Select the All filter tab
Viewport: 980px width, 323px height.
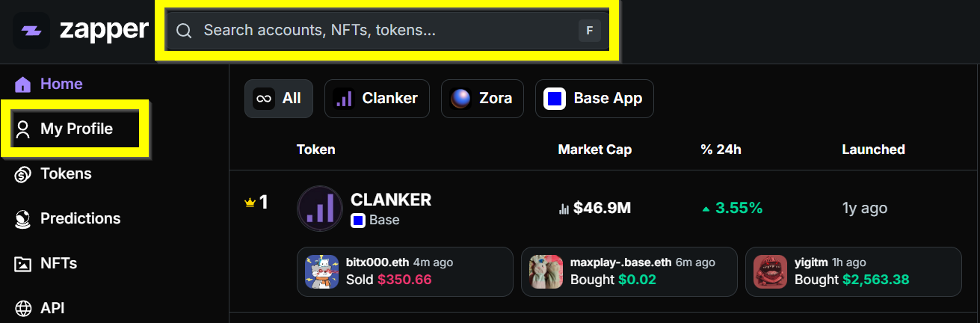pyautogui.click(x=278, y=99)
